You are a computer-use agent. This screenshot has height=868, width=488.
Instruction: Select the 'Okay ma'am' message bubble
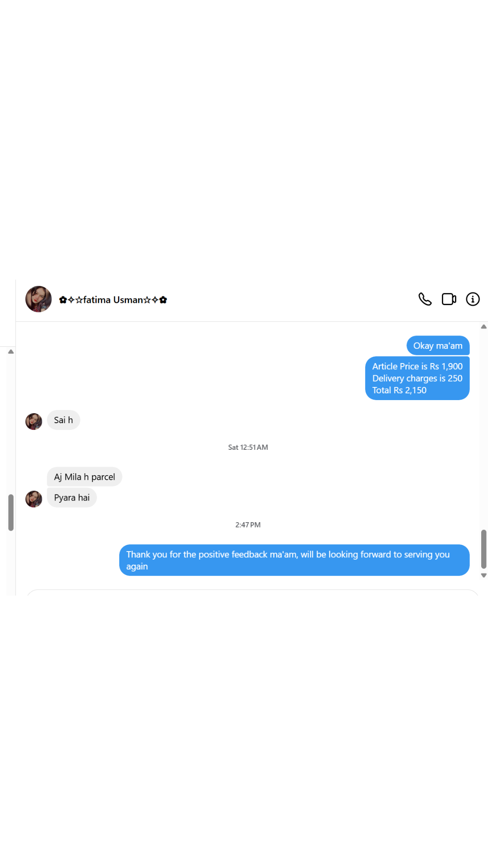coord(438,346)
